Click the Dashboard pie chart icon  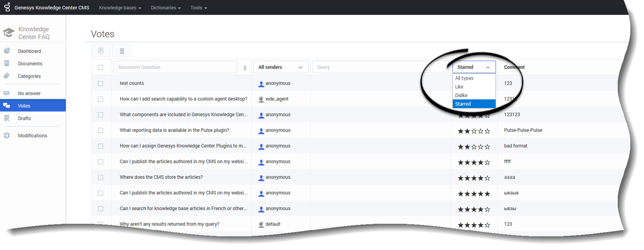[x=7, y=51]
